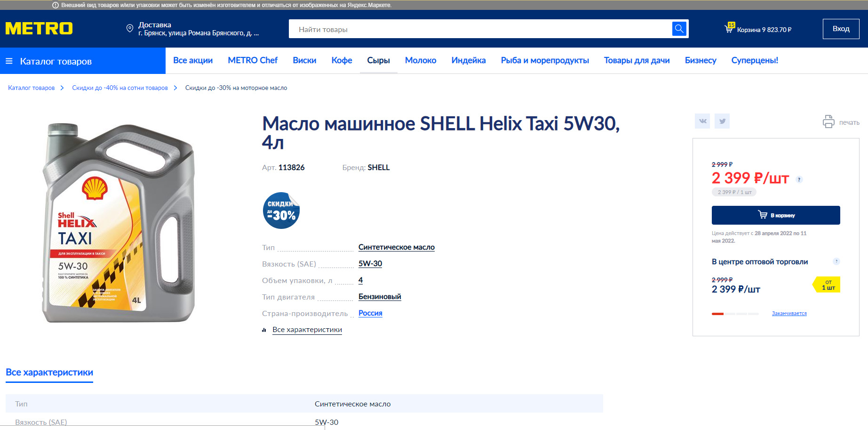
Task: Click table row value 'Синтетическое масло'
Action: (352, 404)
